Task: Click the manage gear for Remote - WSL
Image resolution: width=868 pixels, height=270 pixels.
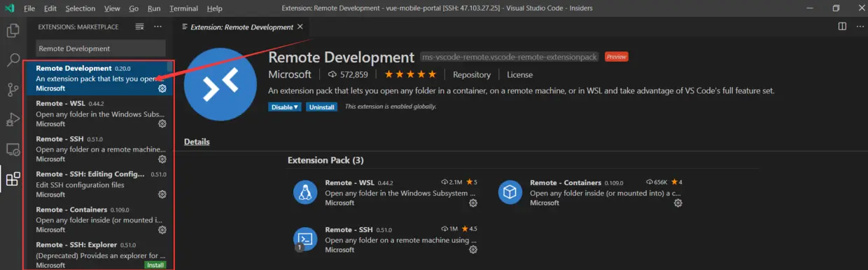Action: [x=162, y=123]
